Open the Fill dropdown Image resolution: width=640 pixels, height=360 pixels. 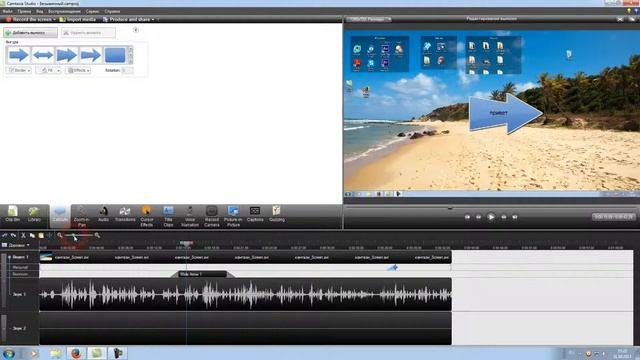pos(49,70)
